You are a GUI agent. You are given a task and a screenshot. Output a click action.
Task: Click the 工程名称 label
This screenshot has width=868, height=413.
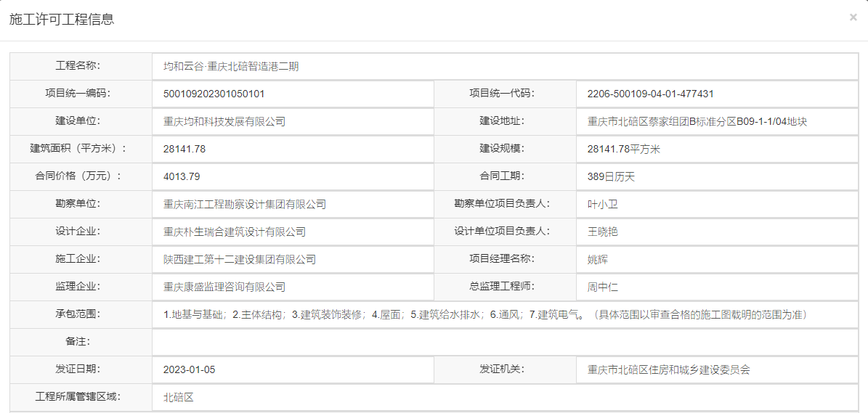pyautogui.click(x=77, y=66)
